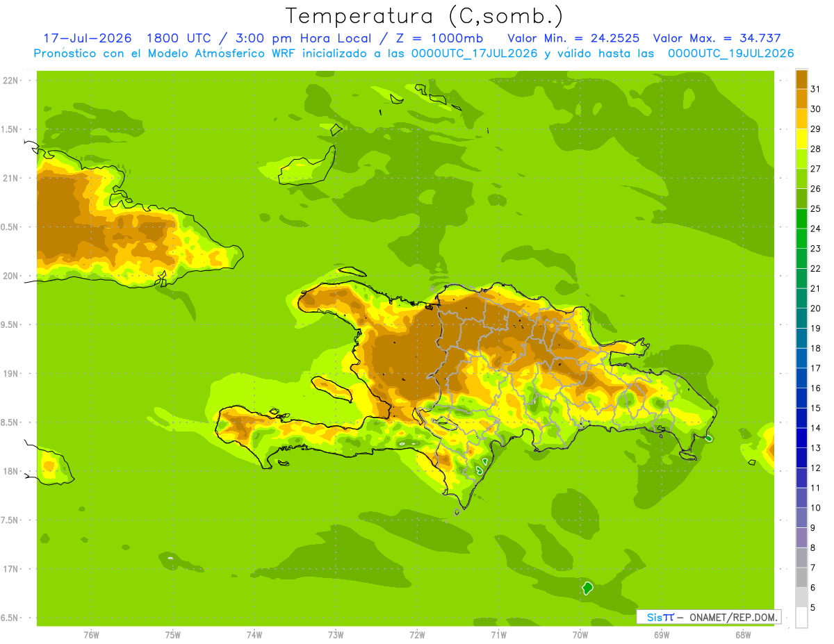Click the '1800 UTC' time label
This screenshot has width=834, height=644.
pos(180,38)
